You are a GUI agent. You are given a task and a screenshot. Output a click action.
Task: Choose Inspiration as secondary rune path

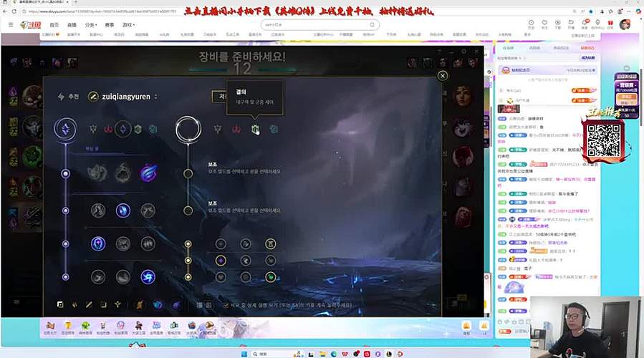[274, 130]
